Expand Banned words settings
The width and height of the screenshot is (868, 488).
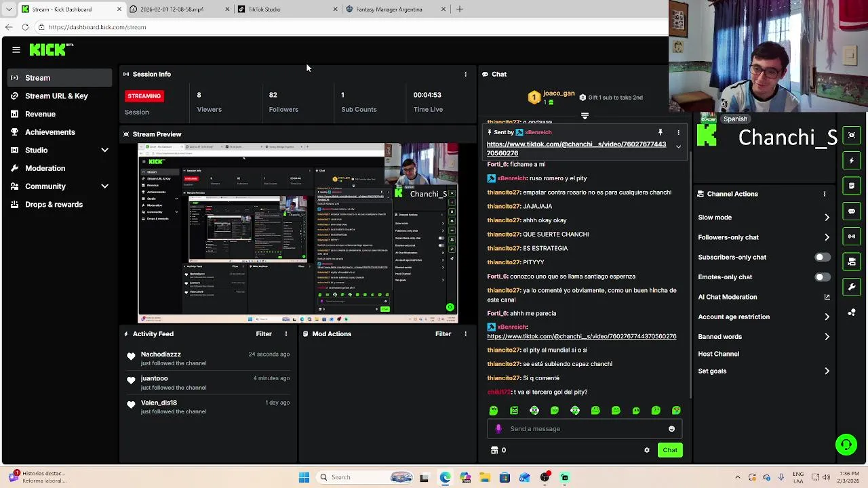coord(827,336)
